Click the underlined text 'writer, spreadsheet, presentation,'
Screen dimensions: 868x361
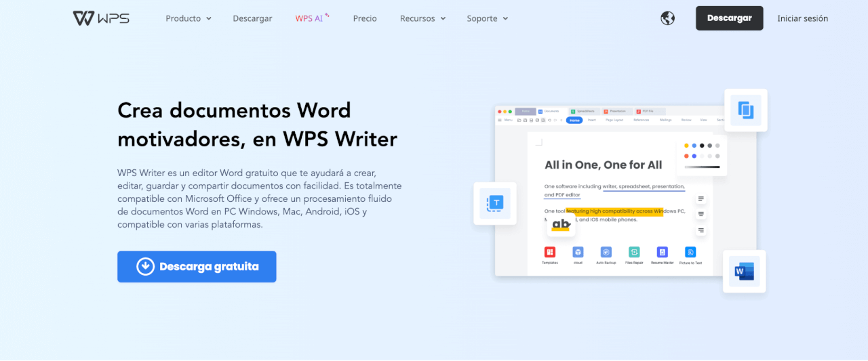click(644, 186)
